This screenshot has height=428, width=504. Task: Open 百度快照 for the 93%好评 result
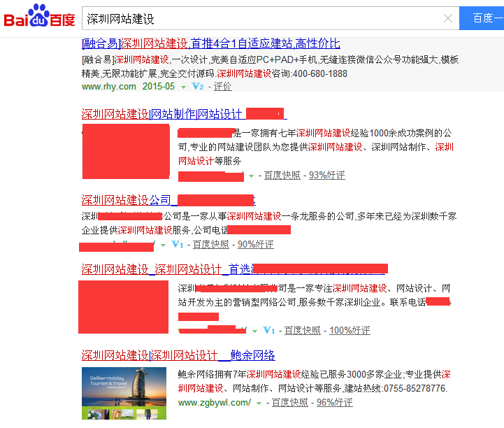tap(282, 176)
